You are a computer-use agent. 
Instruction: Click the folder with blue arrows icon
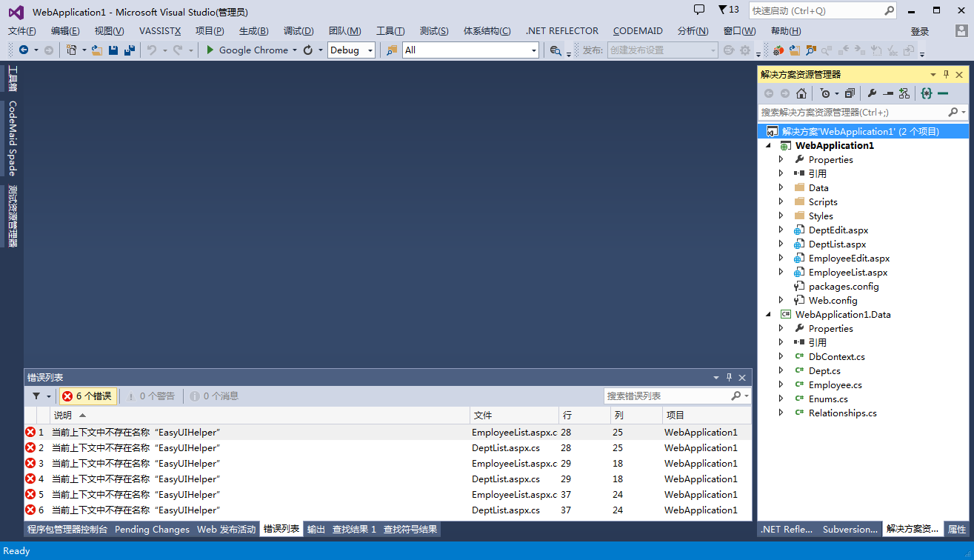[795, 50]
